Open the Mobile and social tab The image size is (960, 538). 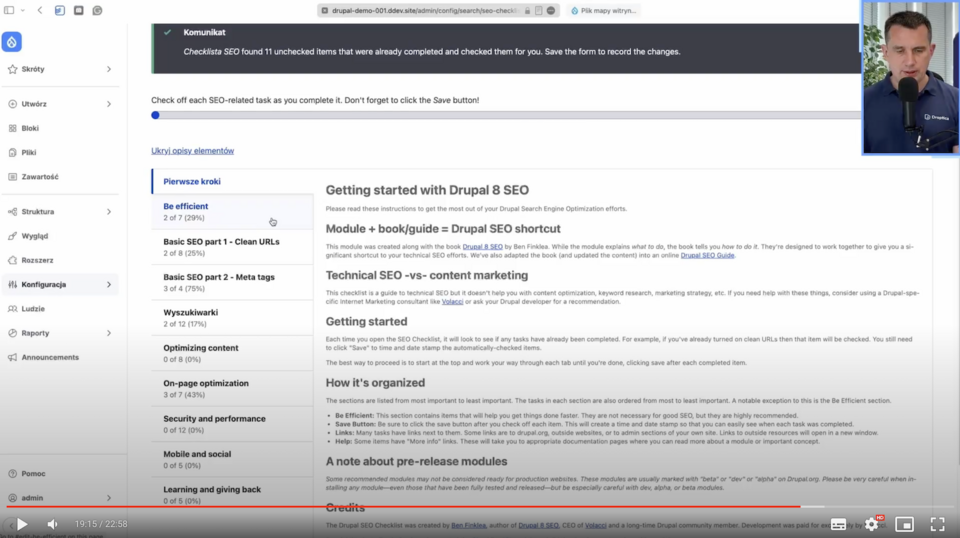[x=233, y=460]
